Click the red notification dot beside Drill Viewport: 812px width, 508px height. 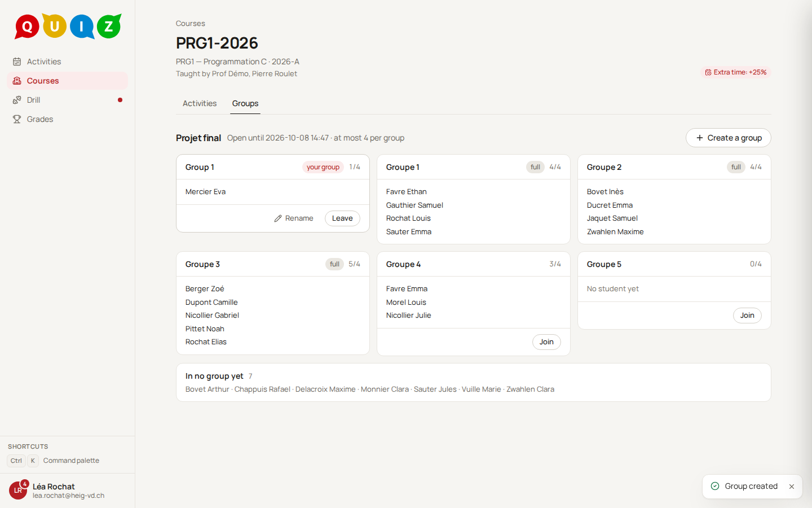pyautogui.click(x=120, y=100)
